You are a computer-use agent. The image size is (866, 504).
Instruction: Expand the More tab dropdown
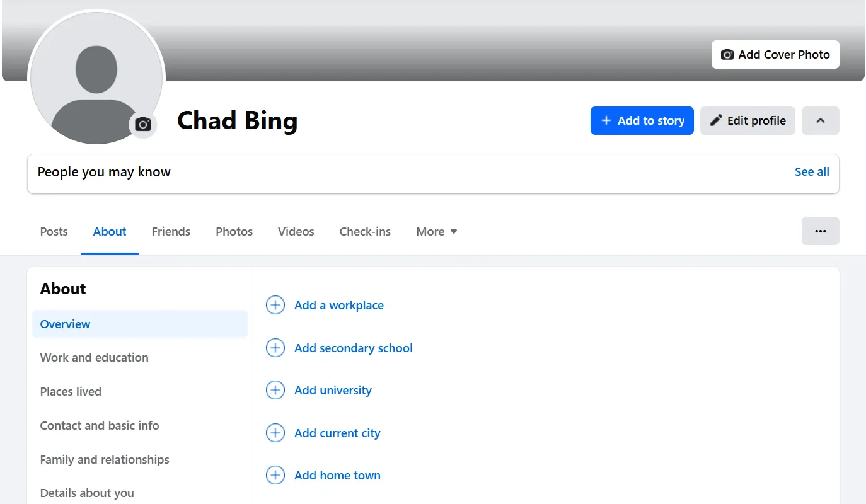click(436, 232)
